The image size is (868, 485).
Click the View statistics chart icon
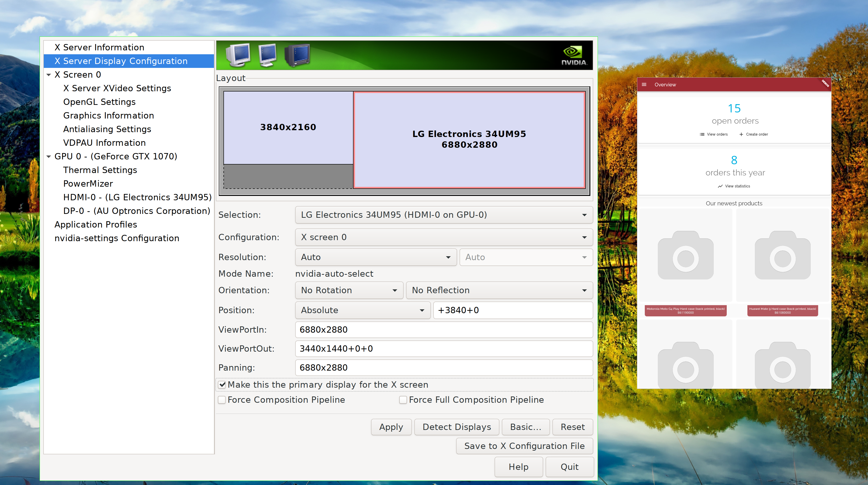[720, 186]
